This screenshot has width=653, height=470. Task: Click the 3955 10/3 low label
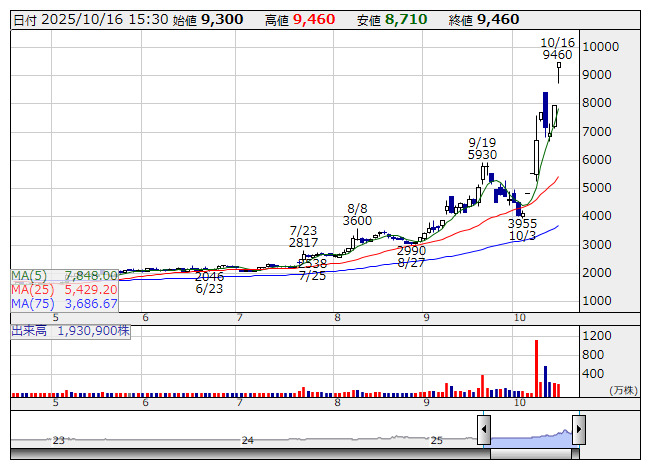522,229
